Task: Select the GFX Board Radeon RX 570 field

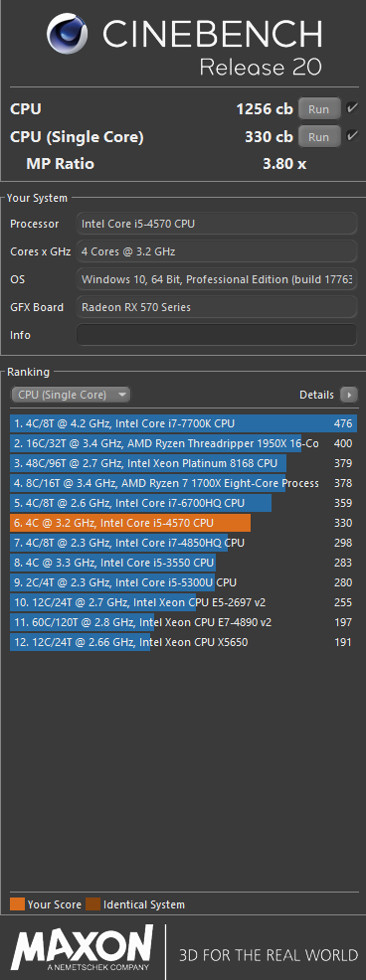Action: click(x=217, y=307)
